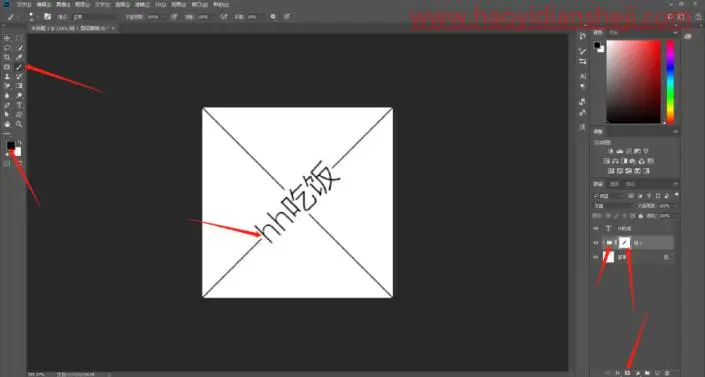The image size is (705, 377).
Task: Switch to the Channels tab
Action: pos(614,184)
